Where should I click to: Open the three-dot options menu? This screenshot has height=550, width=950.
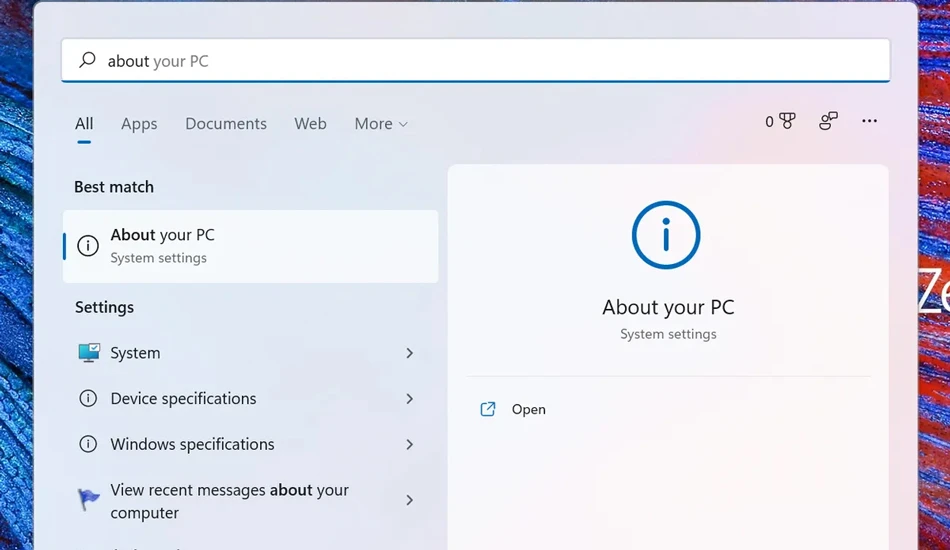869,121
